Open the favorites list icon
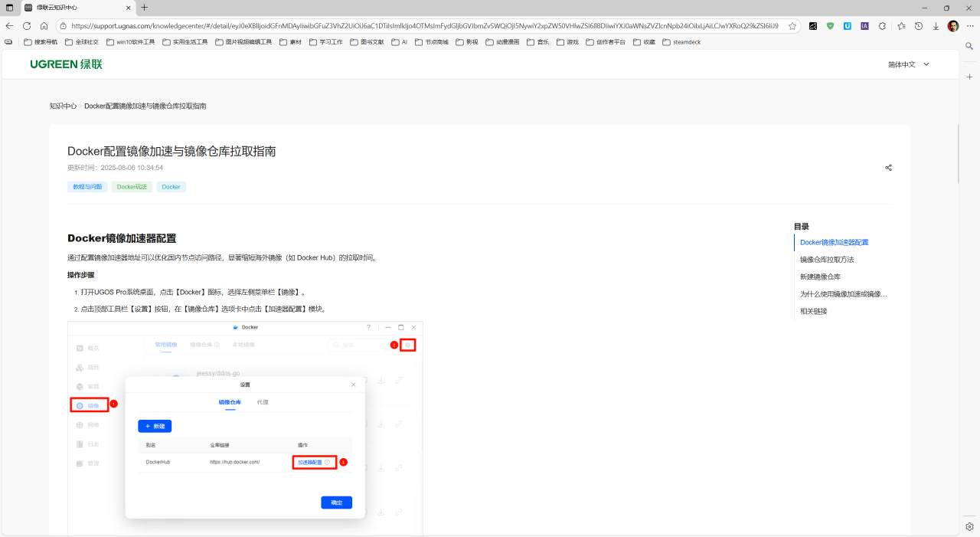 point(901,25)
